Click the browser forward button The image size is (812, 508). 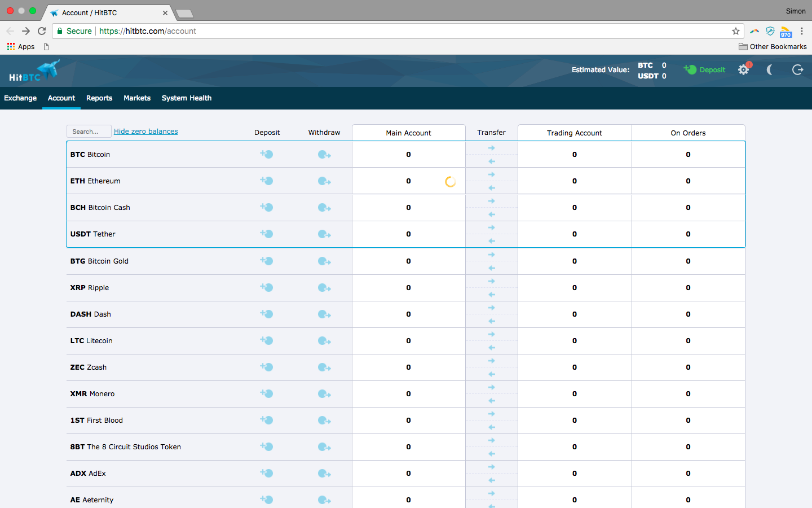pos(26,31)
